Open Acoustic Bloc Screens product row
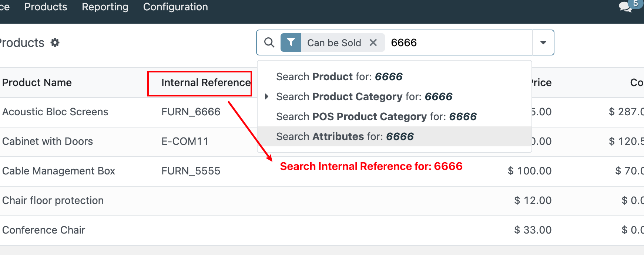This screenshot has width=644, height=255. coord(55,112)
